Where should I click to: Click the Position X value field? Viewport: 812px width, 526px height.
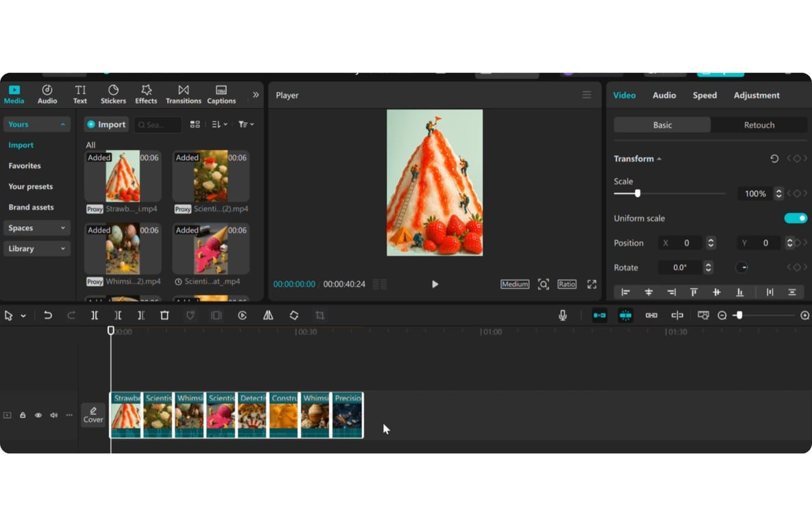681,243
